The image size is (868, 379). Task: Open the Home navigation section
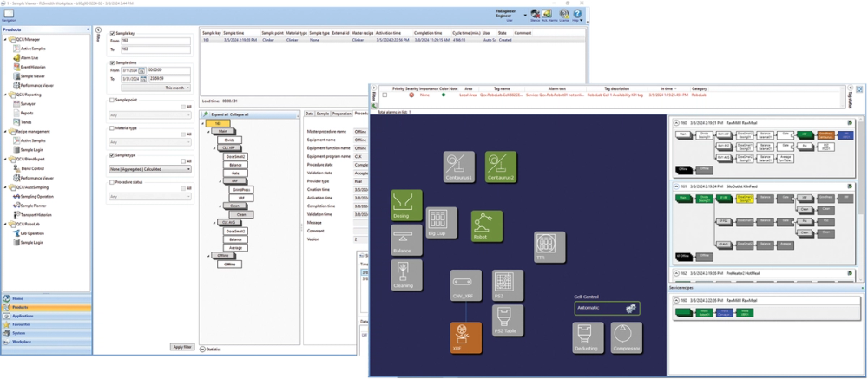(47, 298)
